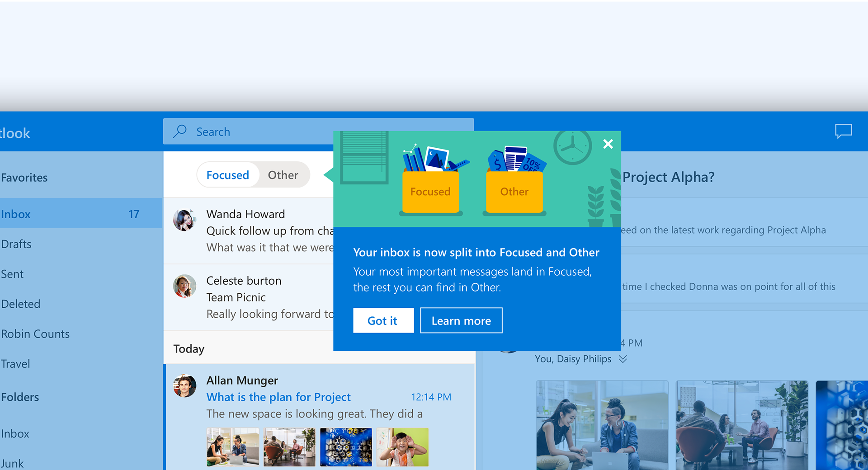
Task: Click the Got it button
Action: click(383, 320)
